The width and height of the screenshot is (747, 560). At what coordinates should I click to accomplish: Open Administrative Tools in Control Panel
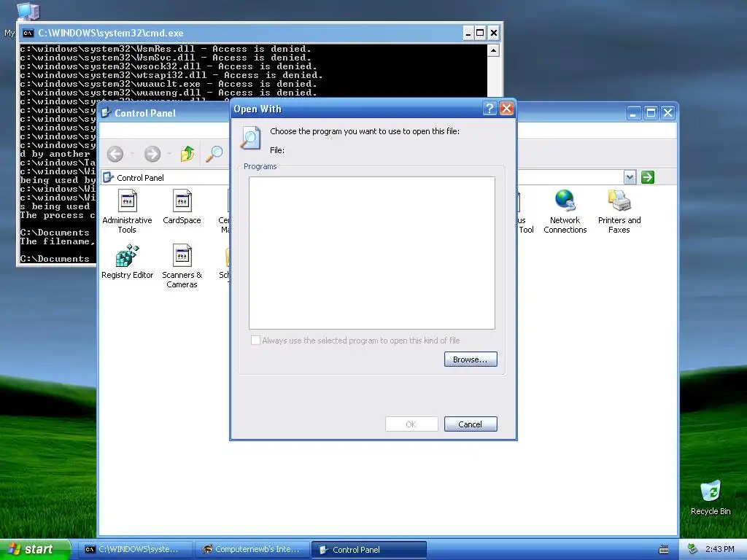click(x=127, y=211)
